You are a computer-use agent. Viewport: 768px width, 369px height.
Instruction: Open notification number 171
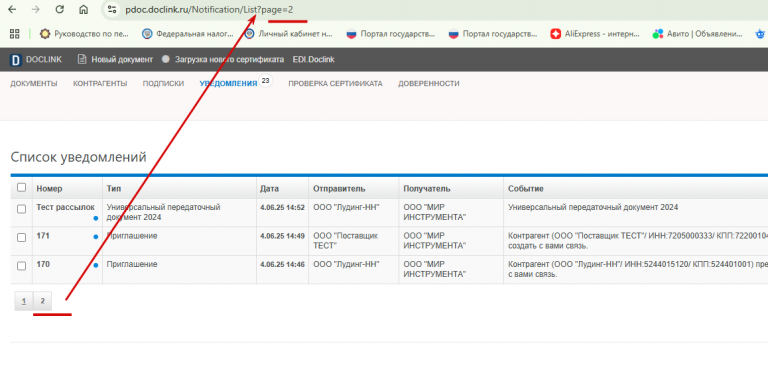click(43, 236)
